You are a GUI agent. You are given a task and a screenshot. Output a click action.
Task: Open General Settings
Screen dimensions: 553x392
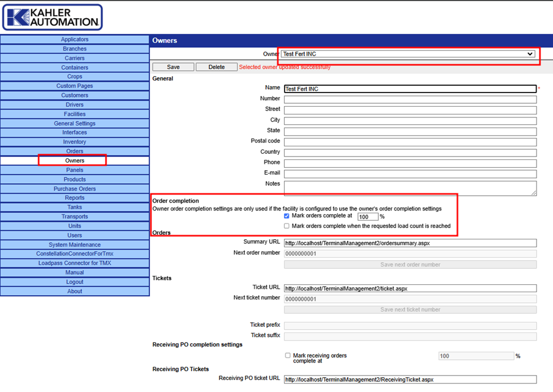point(74,124)
